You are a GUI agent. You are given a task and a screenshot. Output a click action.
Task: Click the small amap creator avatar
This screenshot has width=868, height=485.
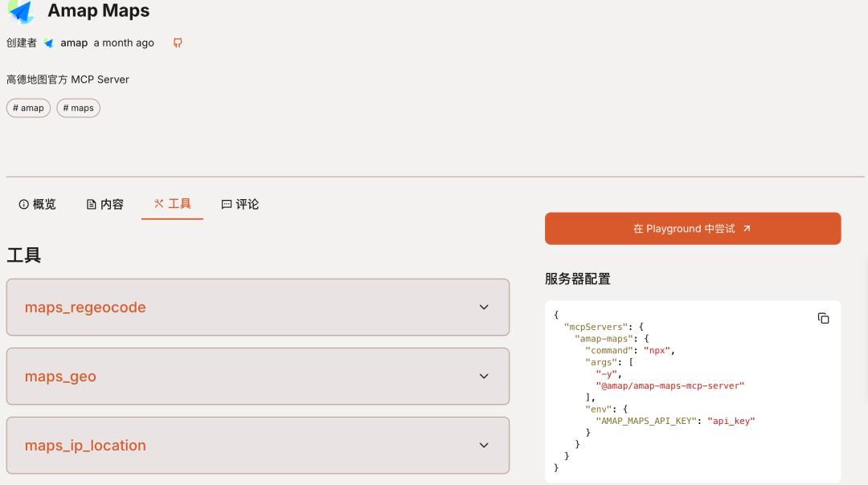pos(49,43)
